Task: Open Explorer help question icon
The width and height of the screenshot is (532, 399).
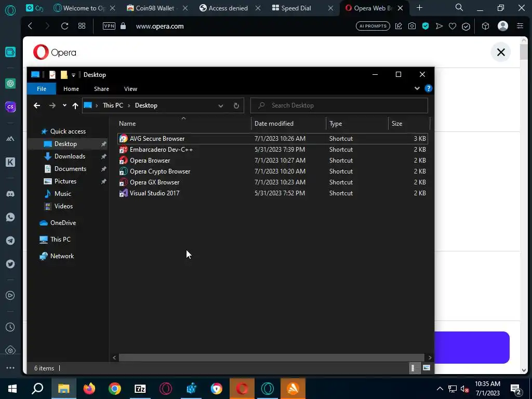Action: click(429, 88)
